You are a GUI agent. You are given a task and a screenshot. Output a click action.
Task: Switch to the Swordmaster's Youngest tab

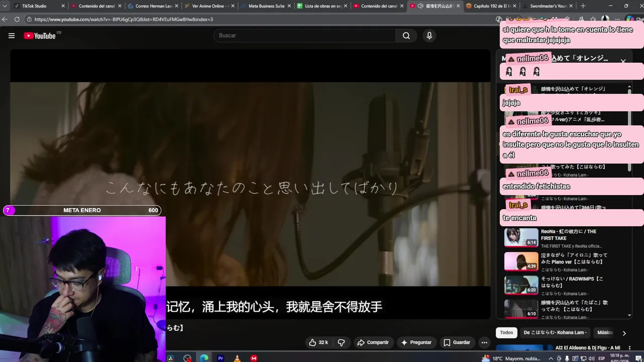(547, 6)
